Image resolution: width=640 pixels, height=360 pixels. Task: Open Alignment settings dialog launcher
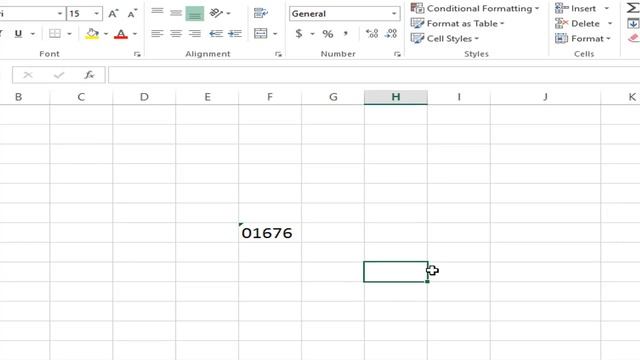click(x=278, y=54)
